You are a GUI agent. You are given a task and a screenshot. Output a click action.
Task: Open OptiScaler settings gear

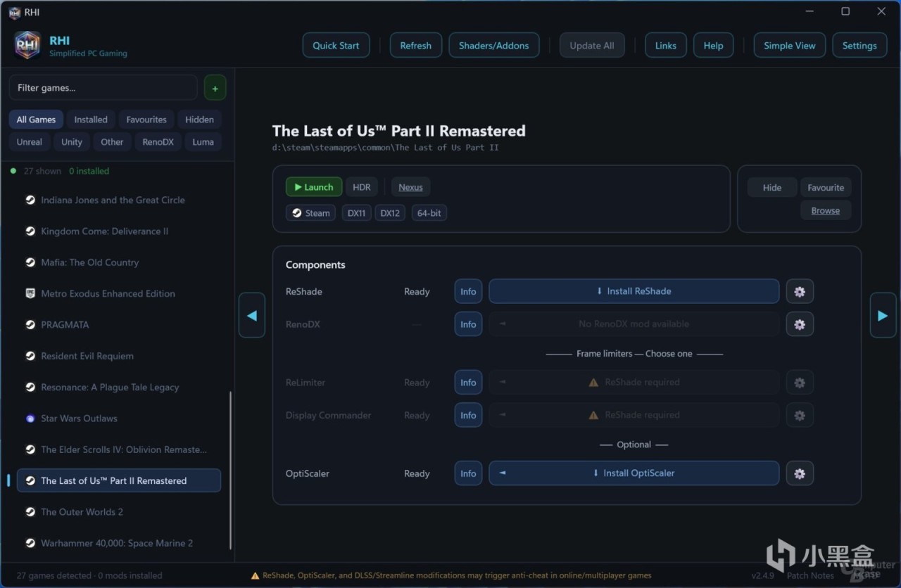click(x=800, y=473)
